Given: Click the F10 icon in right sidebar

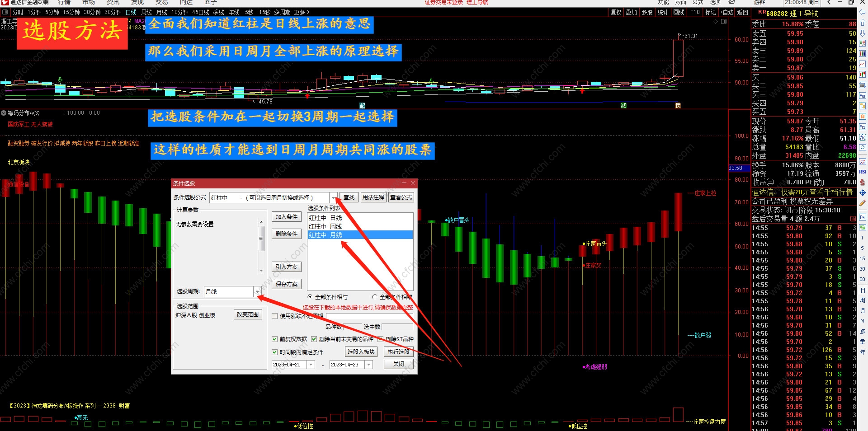Looking at the screenshot, I should click(x=863, y=95).
